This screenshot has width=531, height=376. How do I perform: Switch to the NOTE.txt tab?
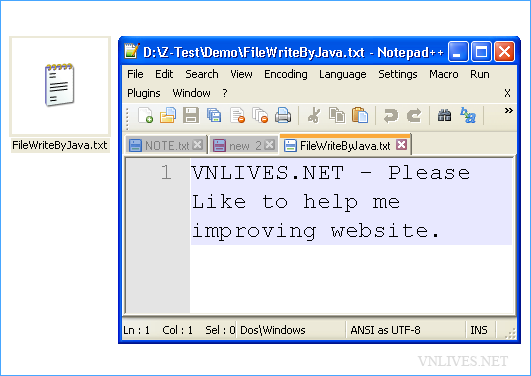pos(165,146)
